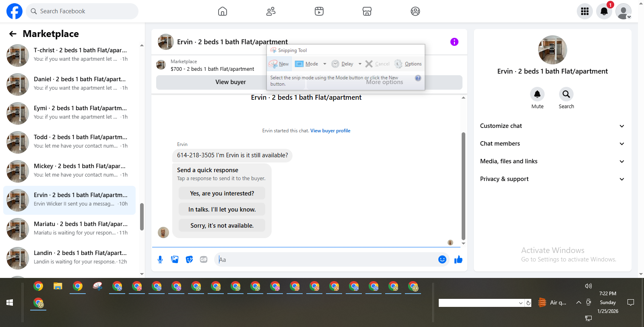Click the chat messages vertical scrollbar
This screenshot has width=644, height=327.
click(463, 186)
